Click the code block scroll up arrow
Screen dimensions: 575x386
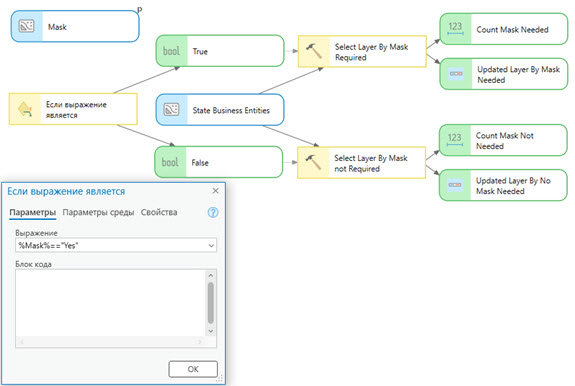210,275
